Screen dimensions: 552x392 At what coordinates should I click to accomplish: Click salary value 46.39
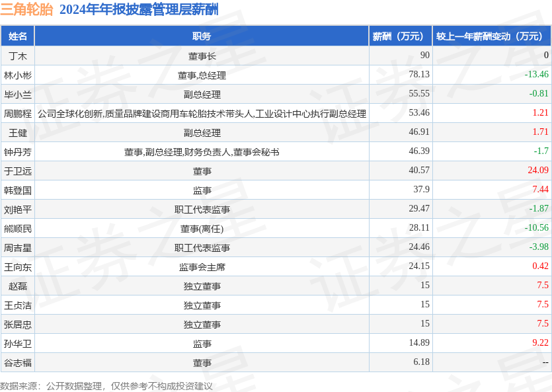419,151
